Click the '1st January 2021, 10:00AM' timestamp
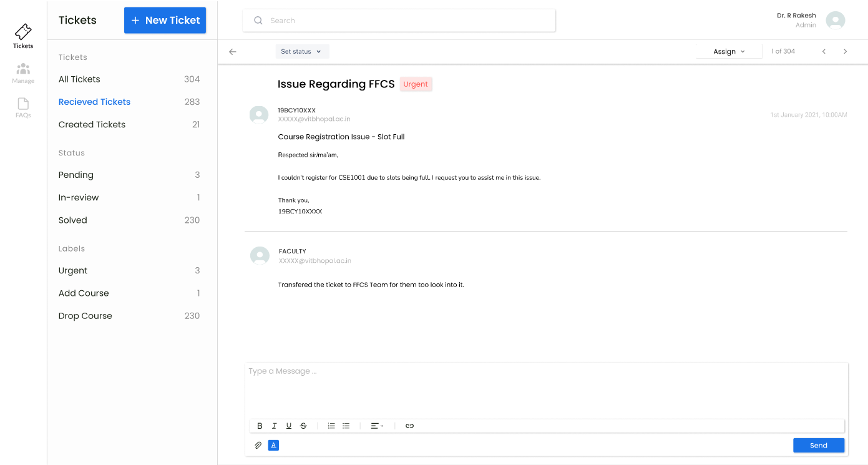 809,115
